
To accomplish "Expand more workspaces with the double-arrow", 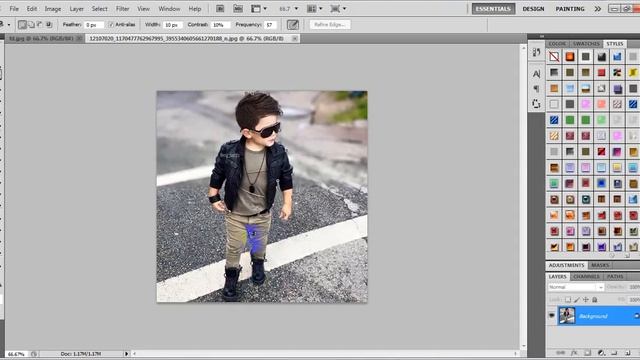I will (x=598, y=9).
